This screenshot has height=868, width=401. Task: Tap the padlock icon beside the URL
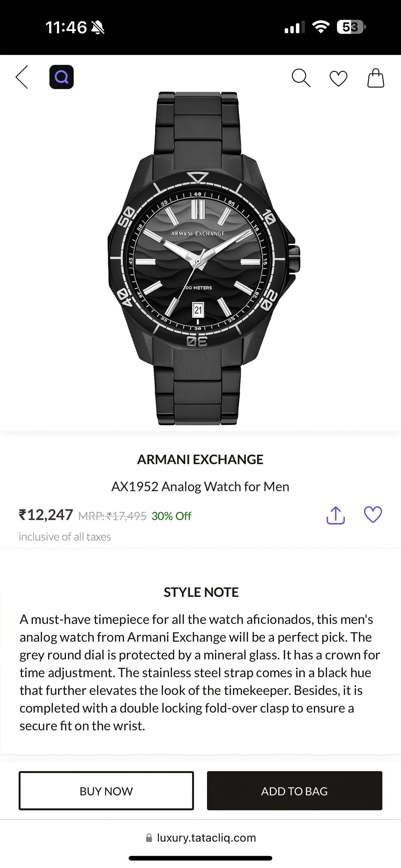tap(149, 838)
